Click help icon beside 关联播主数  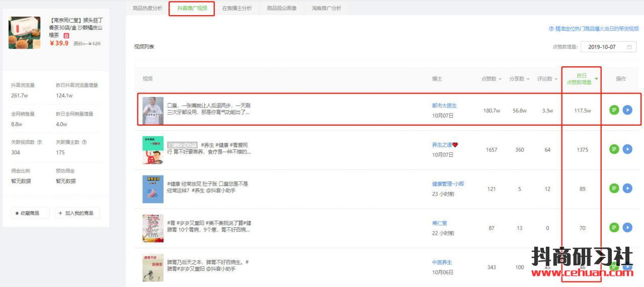tap(85, 142)
